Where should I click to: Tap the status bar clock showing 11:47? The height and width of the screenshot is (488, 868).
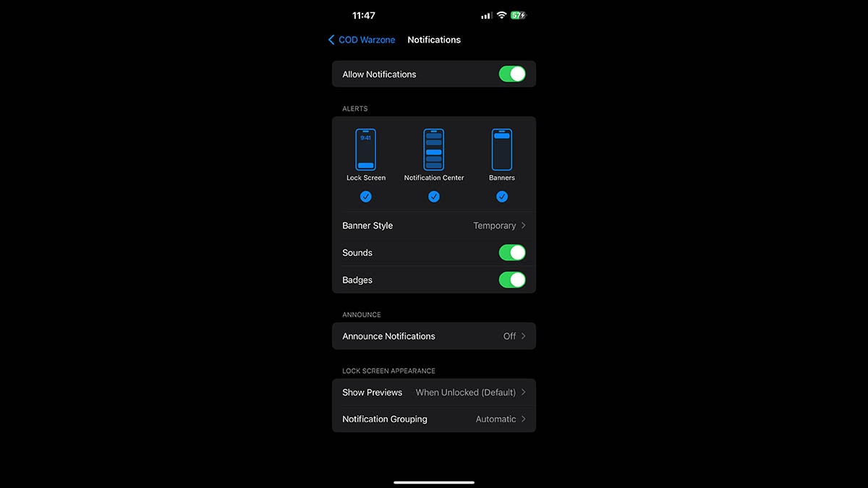tap(363, 15)
